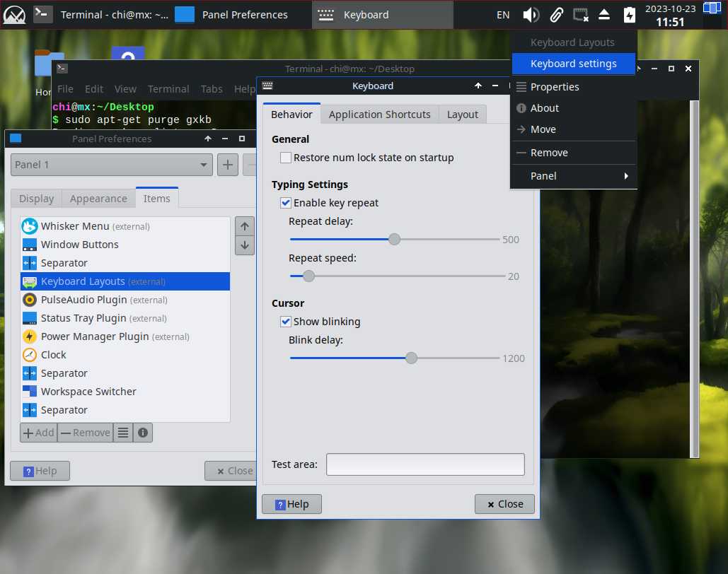
Task: Choose Remove in the context menu
Action: click(x=573, y=153)
